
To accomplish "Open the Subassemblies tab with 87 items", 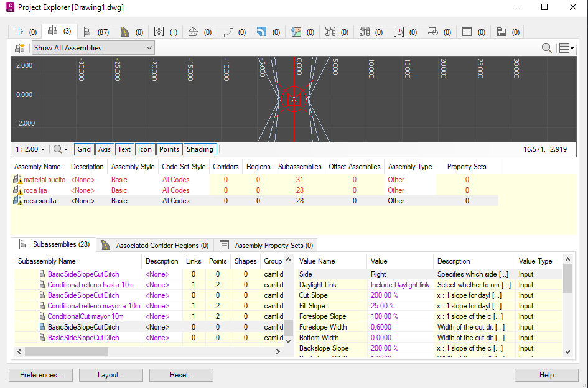I will pos(95,32).
